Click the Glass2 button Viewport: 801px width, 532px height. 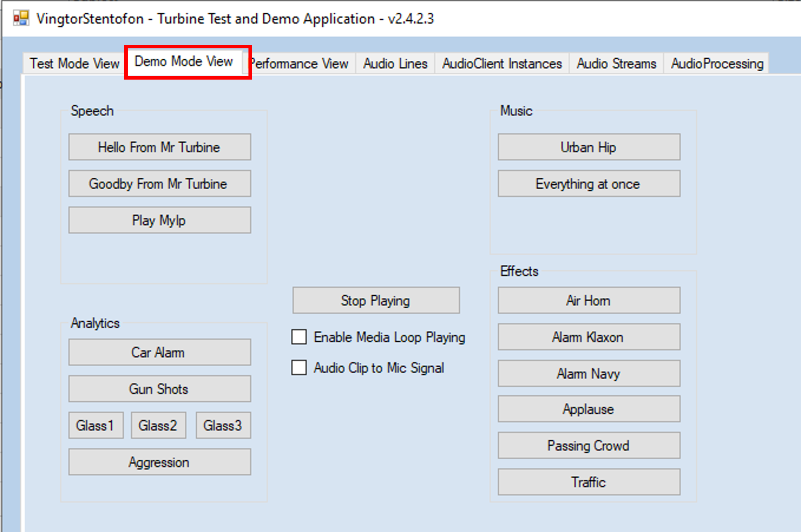tap(158, 425)
